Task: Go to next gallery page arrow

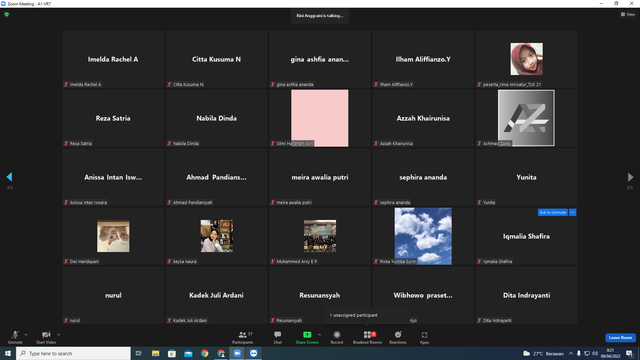Action: pyautogui.click(x=630, y=177)
